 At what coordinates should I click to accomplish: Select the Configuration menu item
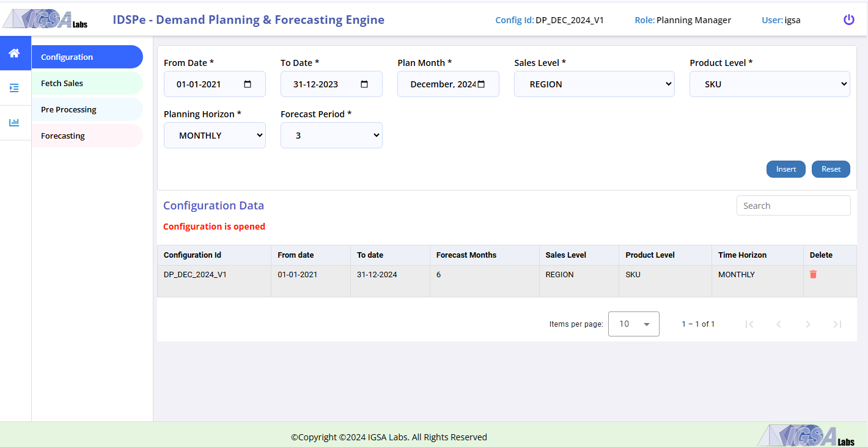(87, 57)
